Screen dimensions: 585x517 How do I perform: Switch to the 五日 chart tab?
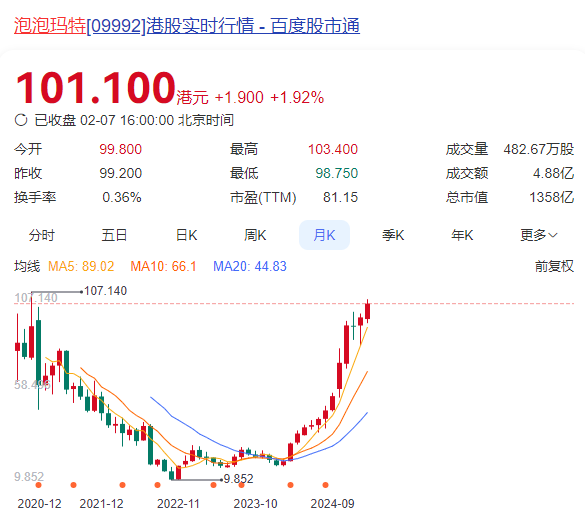tap(114, 235)
